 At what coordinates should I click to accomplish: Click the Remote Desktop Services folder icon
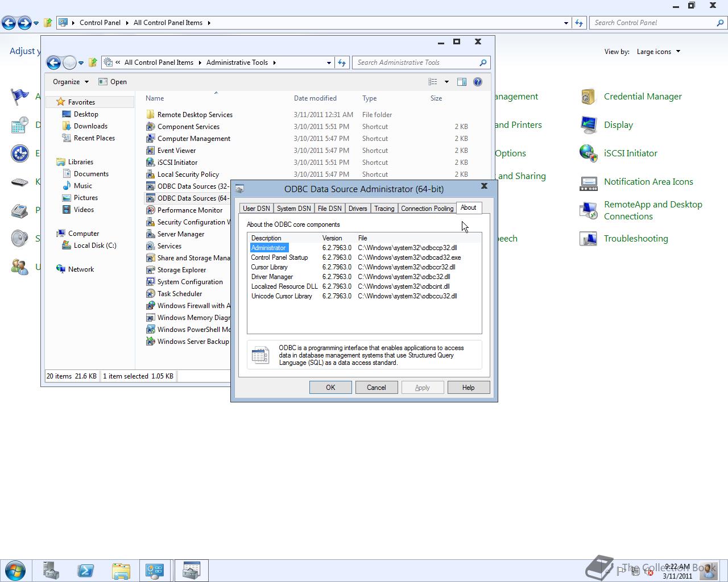[x=150, y=115]
